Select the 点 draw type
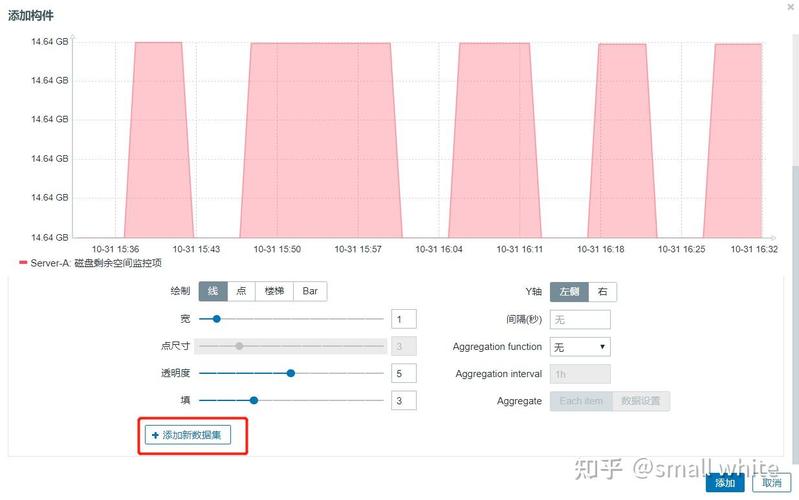 click(x=242, y=291)
